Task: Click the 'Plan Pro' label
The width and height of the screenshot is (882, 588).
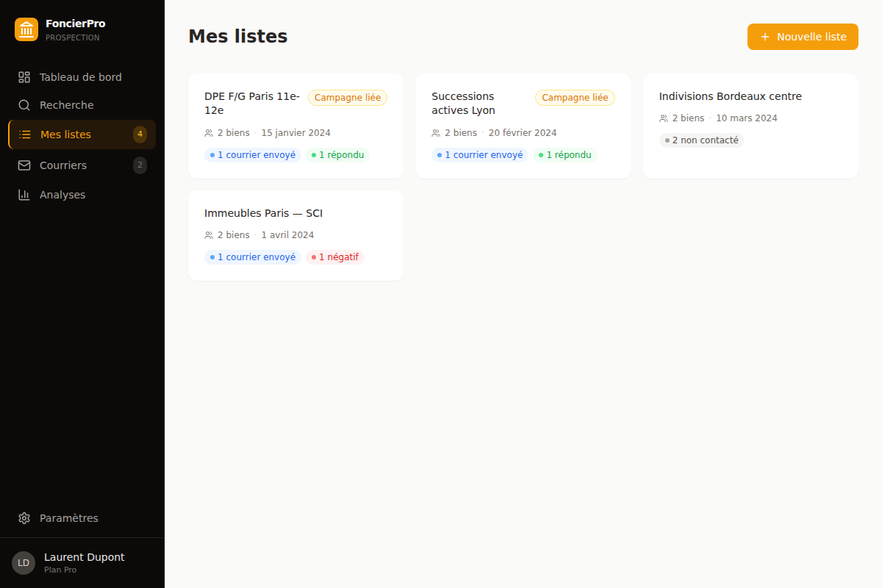Action: (60, 570)
